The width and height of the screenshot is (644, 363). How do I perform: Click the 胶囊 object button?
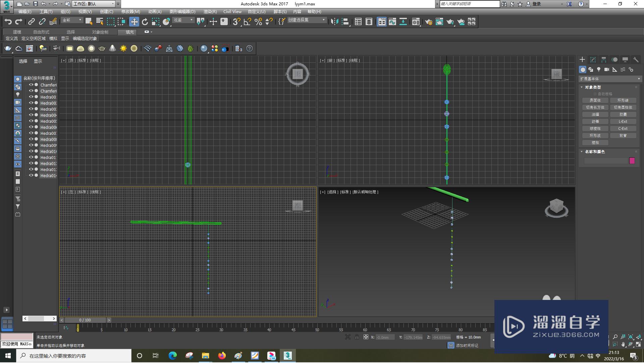[x=623, y=114]
